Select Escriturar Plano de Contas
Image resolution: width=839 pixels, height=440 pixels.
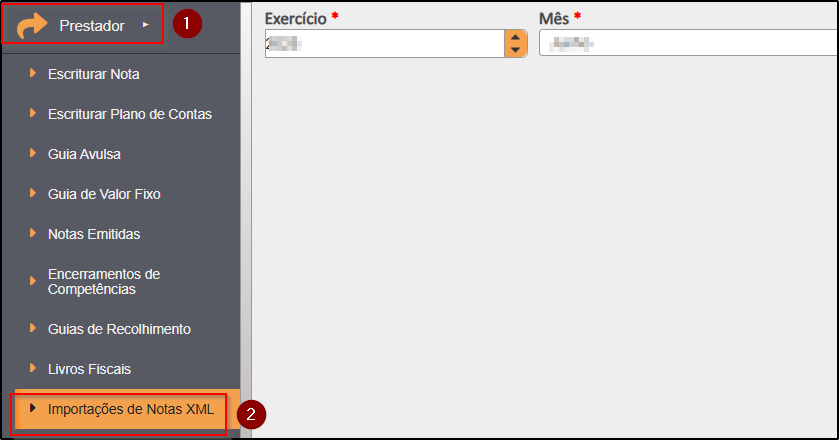click(x=129, y=114)
